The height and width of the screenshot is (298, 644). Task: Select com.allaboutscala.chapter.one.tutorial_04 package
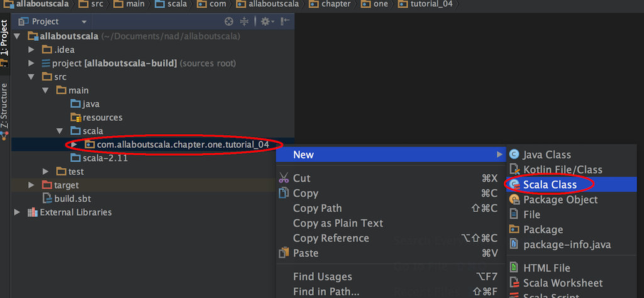pyautogui.click(x=177, y=145)
